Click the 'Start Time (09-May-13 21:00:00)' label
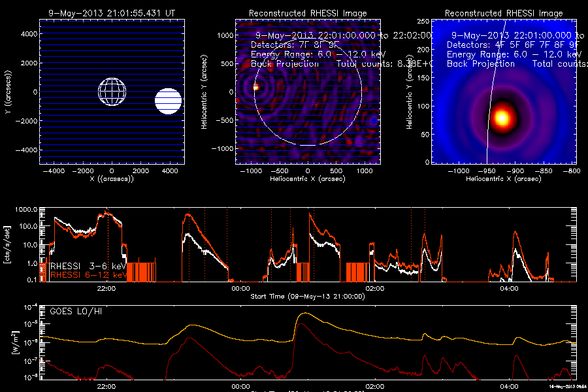This screenshot has width=588, height=392. pyautogui.click(x=308, y=297)
